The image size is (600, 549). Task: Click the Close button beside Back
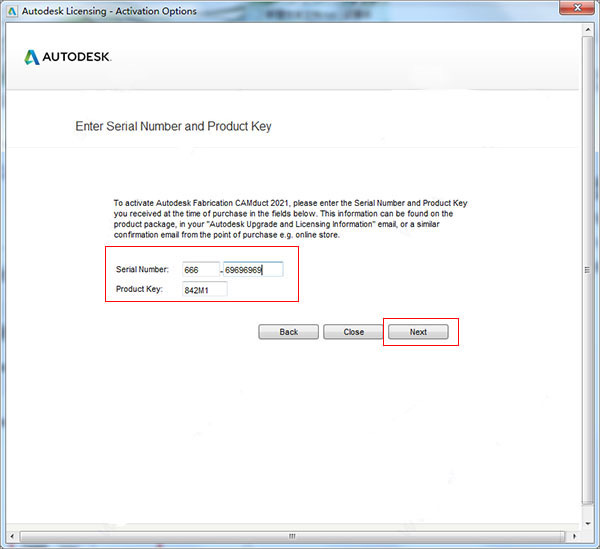pos(353,332)
